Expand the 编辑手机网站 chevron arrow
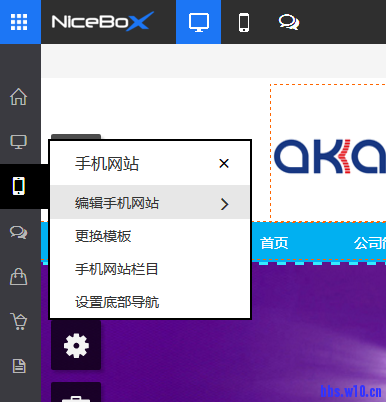The width and height of the screenshot is (386, 402). coord(225,204)
